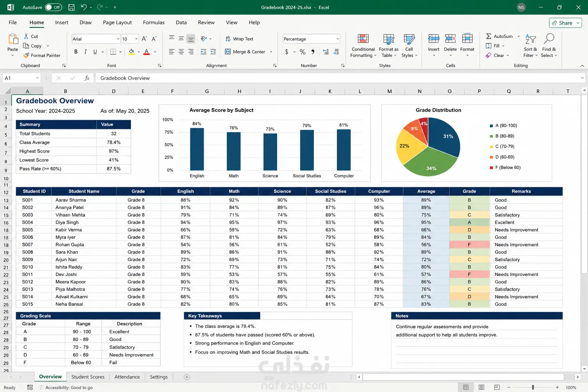Click the Paste clipboard icon
Screen dimensions: 588x392
pos(13,39)
